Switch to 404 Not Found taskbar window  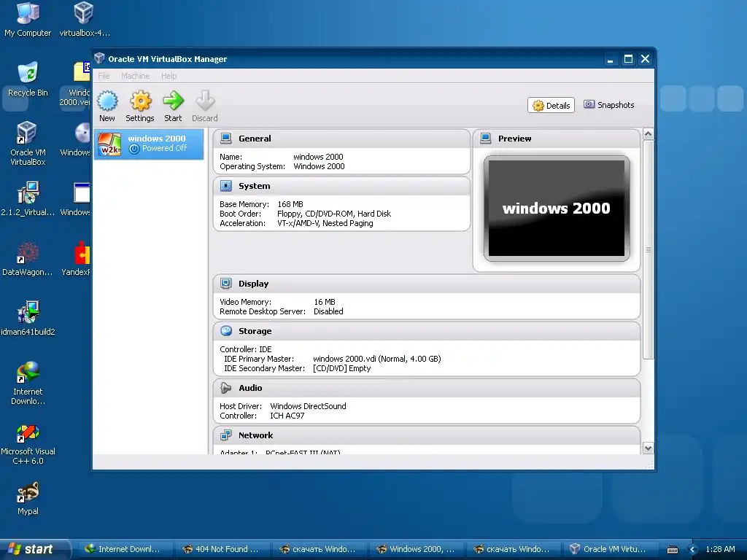pos(222,549)
